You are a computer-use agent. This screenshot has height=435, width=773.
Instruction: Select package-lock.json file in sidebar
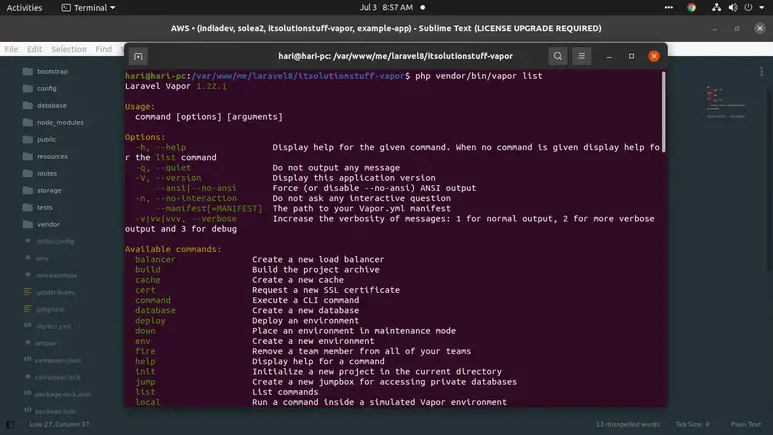click(x=63, y=395)
